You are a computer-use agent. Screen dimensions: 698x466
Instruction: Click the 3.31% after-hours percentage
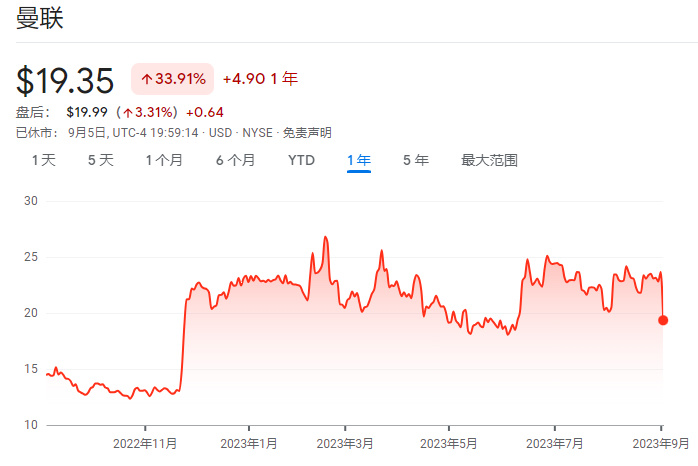tap(148, 112)
